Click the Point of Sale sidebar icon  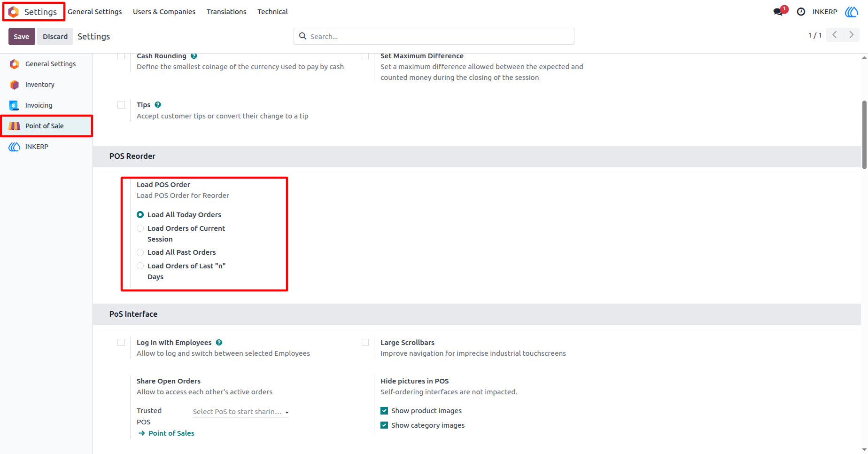15,126
